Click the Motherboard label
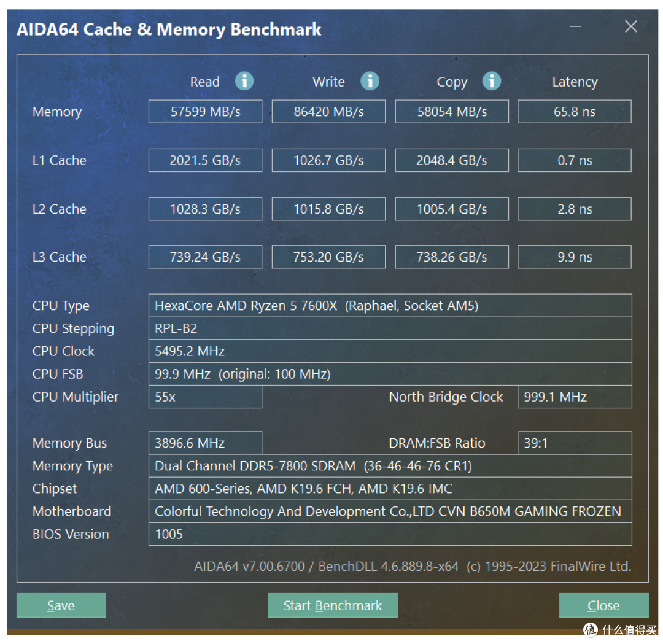The image size is (663, 644). [x=72, y=511]
